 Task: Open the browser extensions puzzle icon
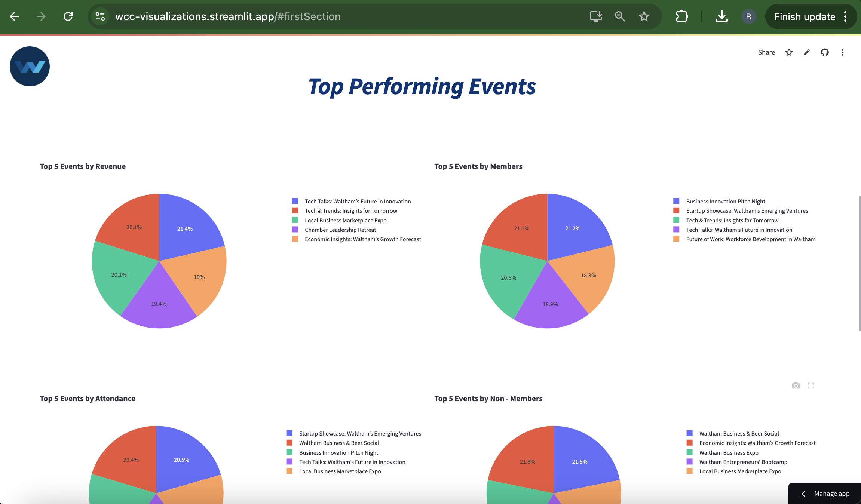coord(681,16)
